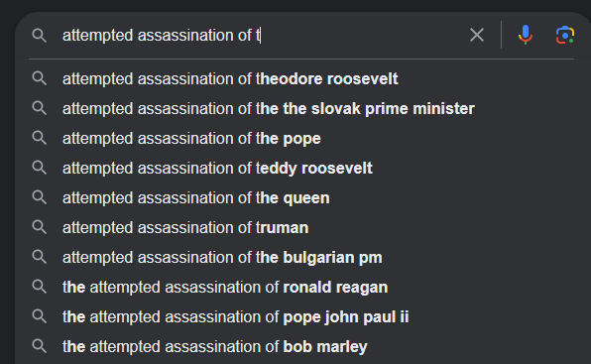Click magnifier icon beside the pope suggestion

40,138
